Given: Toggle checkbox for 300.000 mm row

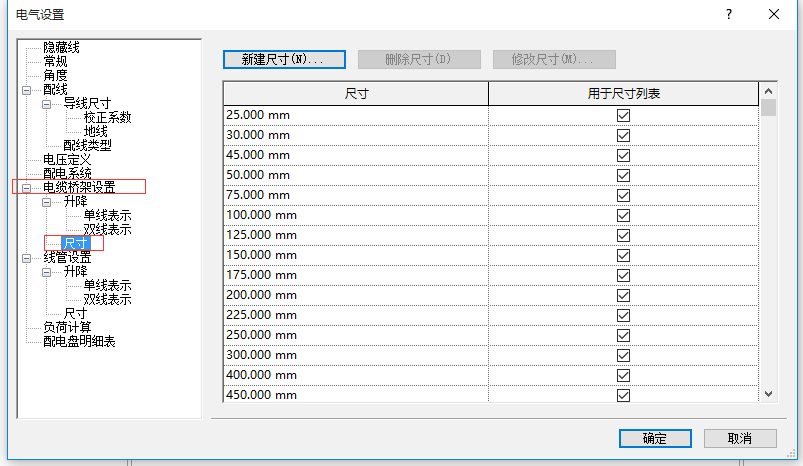Looking at the screenshot, I should pos(623,355).
